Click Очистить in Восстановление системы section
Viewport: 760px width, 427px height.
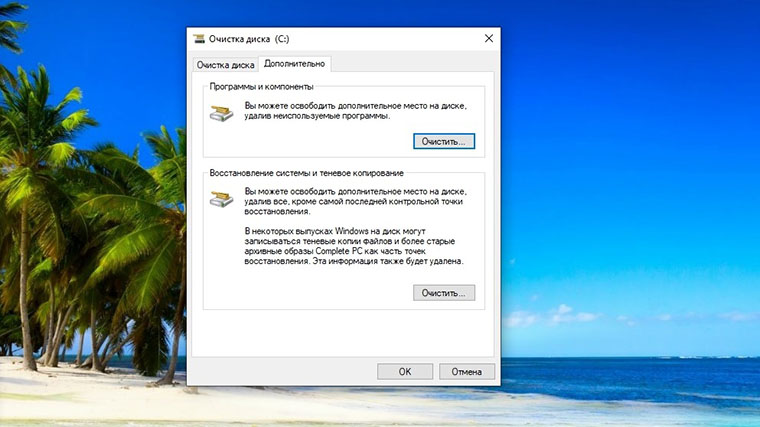click(x=444, y=293)
